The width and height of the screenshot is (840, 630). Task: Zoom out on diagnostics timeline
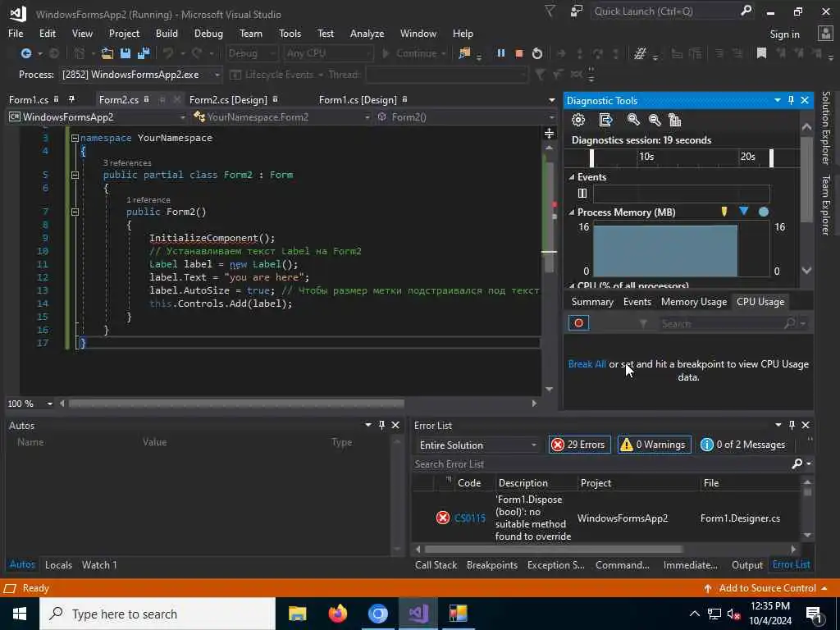[654, 120]
